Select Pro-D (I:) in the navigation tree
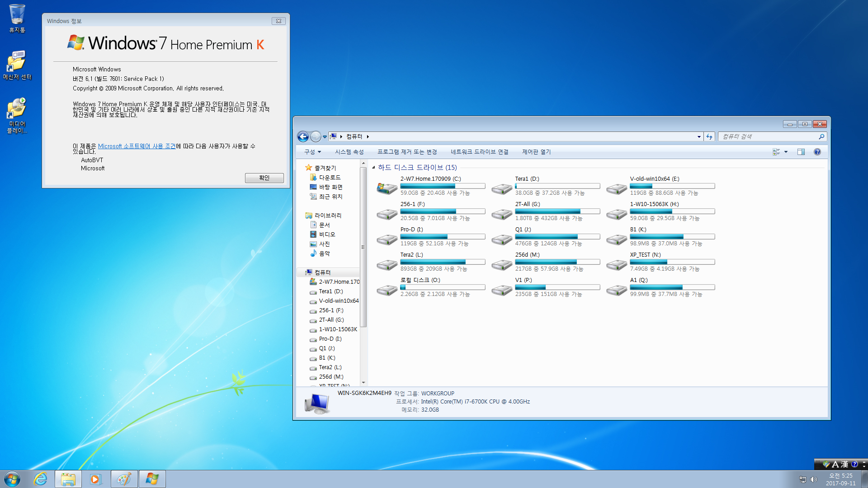This screenshot has height=488, width=868. point(326,339)
